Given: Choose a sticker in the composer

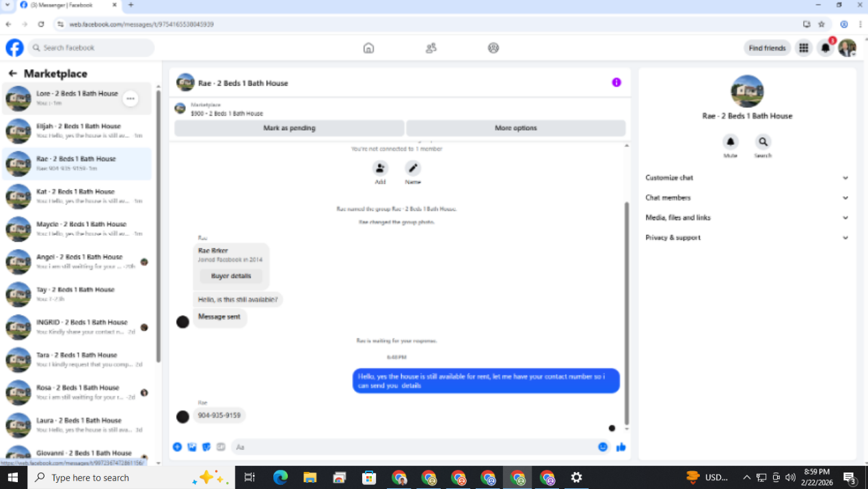Looking at the screenshot, I should (206, 447).
